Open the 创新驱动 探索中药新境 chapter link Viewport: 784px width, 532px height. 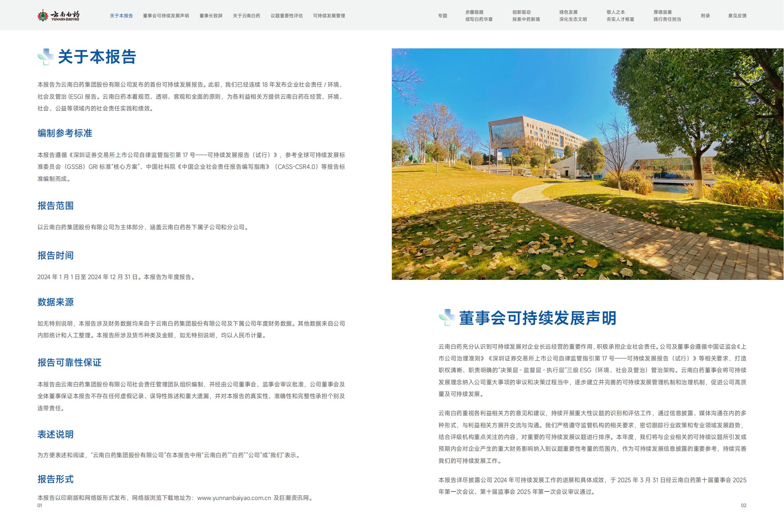pyautogui.click(x=526, y=16)
